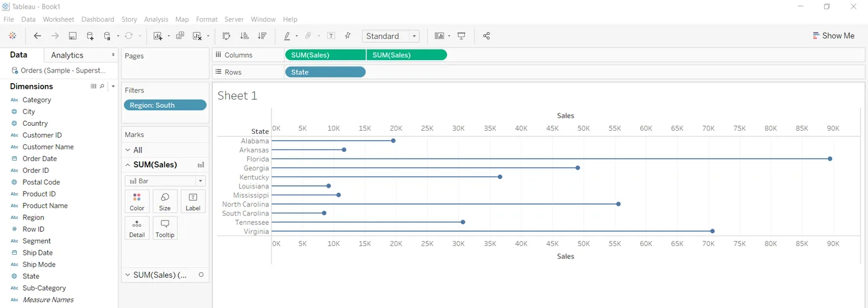Click the New Data Source icon
This screenshot has height=308, width=868.
click(91, 36)
